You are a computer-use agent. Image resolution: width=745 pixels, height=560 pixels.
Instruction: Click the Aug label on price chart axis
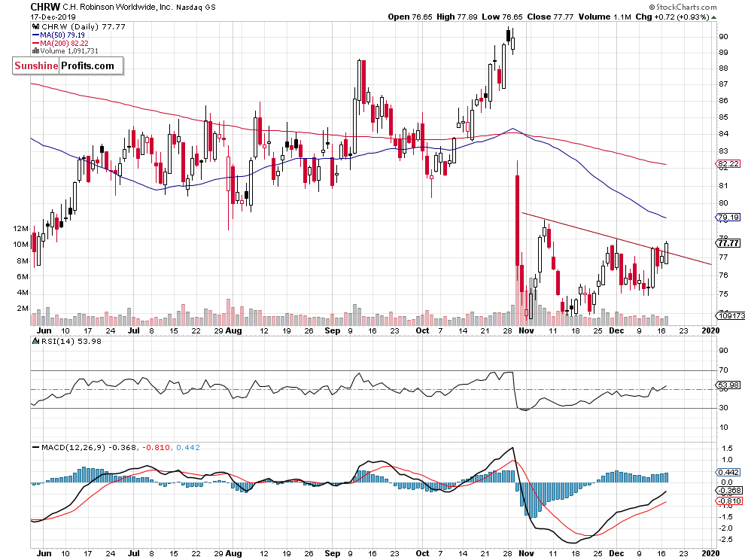[234, 330]
